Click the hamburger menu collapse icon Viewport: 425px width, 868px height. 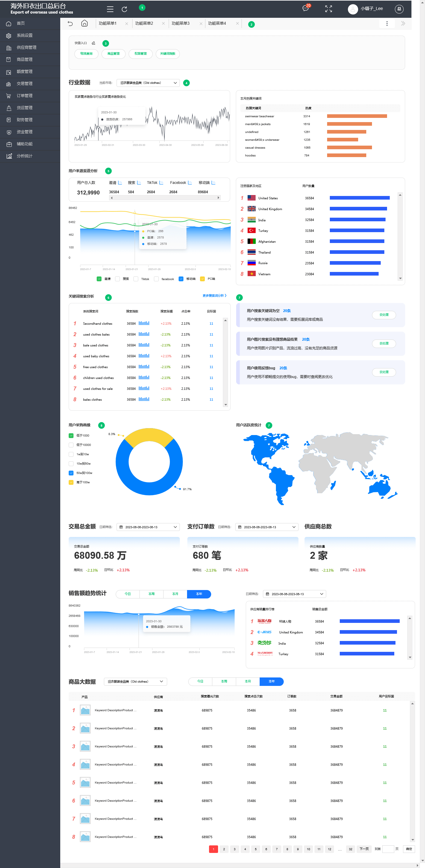(x=110, y=9)
